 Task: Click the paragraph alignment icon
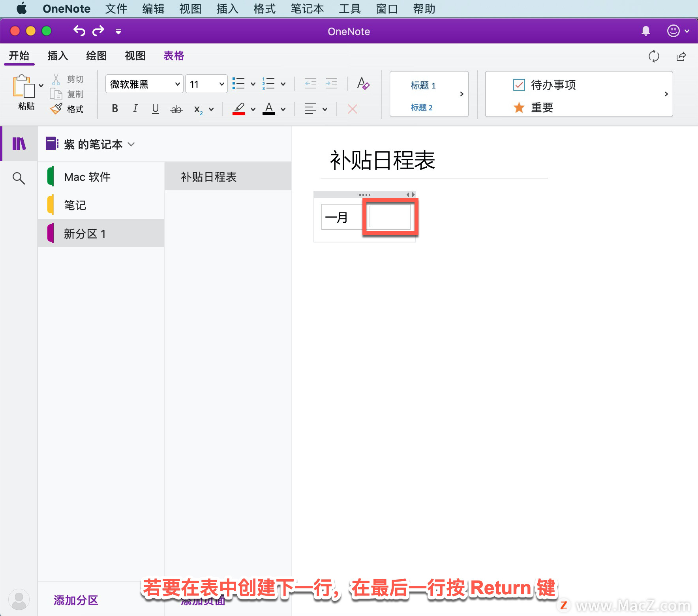[311, 109]
